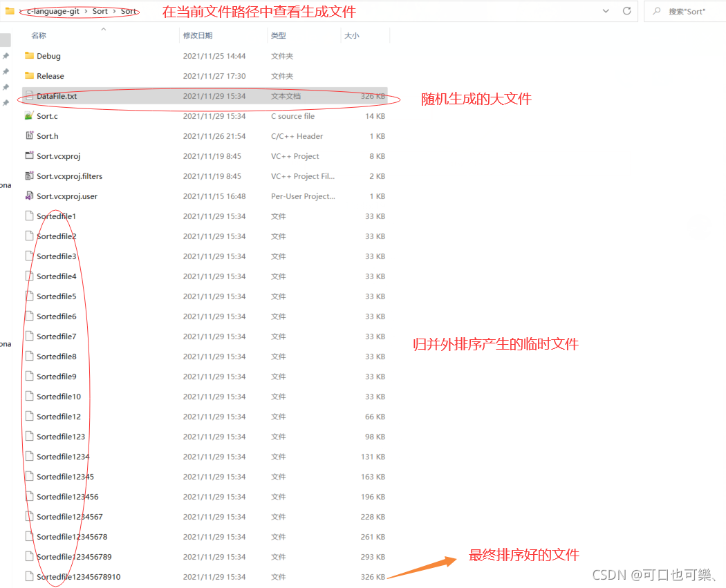Viewport: 726px width, 588px height.
Task: Click the 98 KB size of Sortedfile123
Action: (375, 436)
